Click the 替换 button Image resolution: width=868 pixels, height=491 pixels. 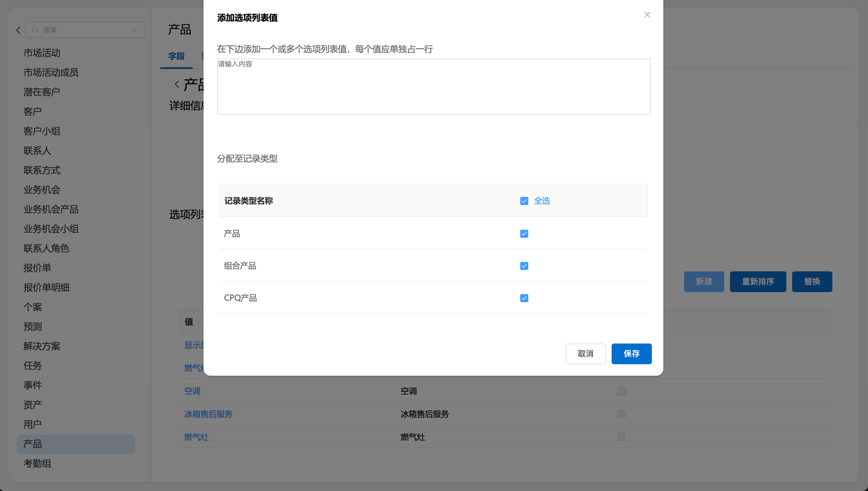click(x=812, y=282)
